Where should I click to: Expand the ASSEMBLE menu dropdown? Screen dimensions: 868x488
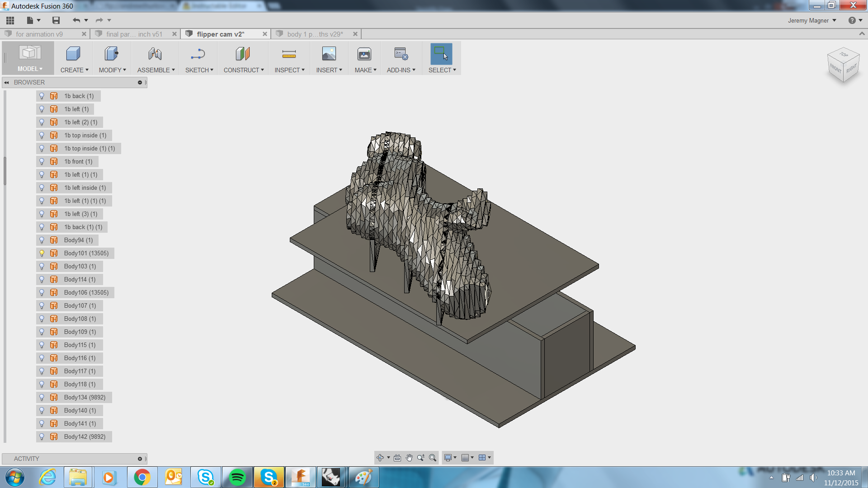click(156, 70)
